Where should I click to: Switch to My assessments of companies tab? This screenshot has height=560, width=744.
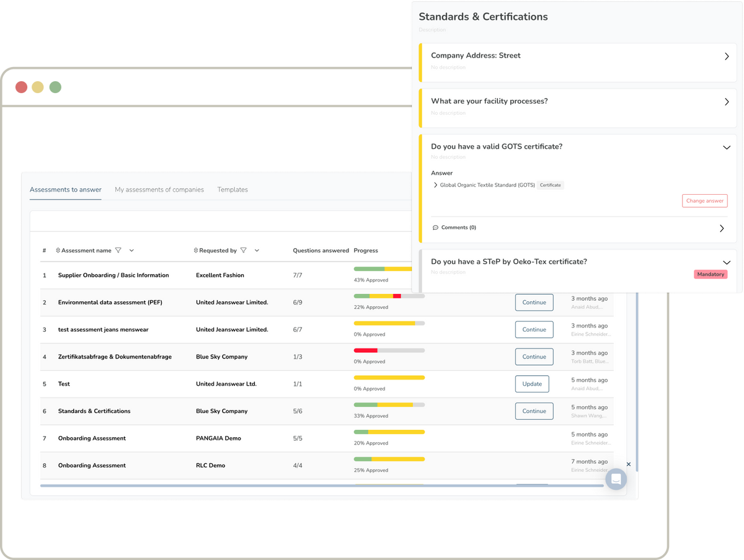click(x=159, y=190)
